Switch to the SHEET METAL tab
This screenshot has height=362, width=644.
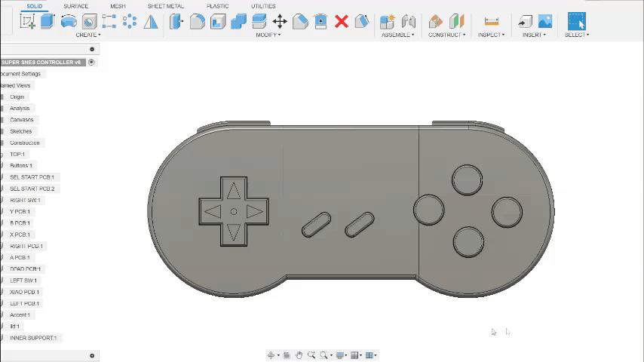tap(165, 6)
